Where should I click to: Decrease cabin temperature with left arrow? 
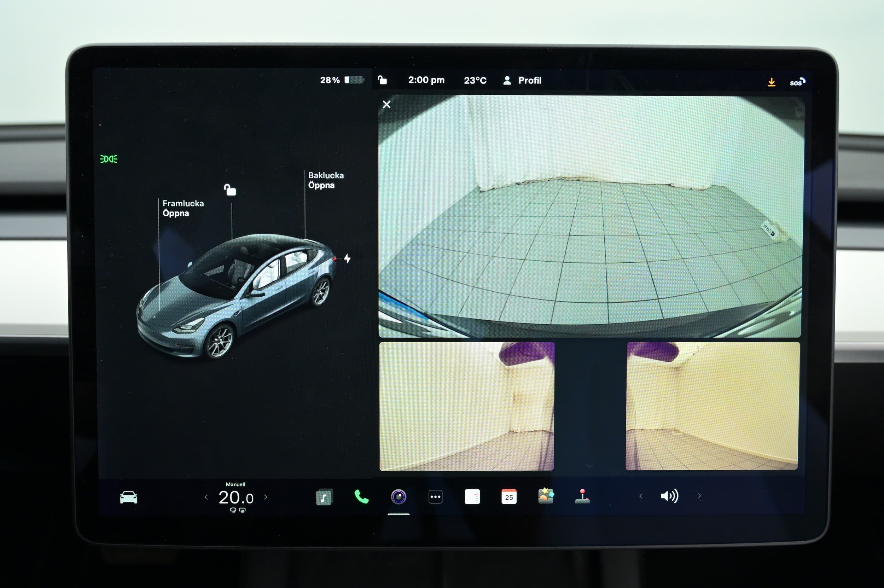pos(206,497)
